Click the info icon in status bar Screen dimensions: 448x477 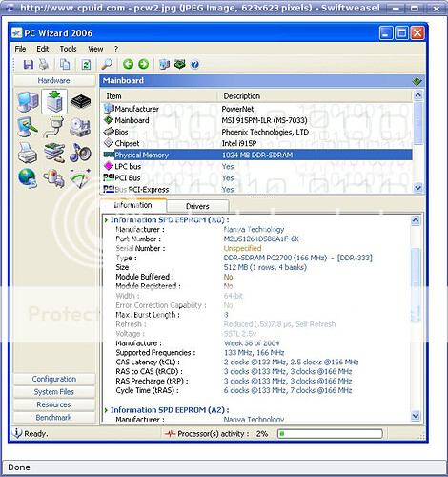pyautogui.click(x=16, y=433)
